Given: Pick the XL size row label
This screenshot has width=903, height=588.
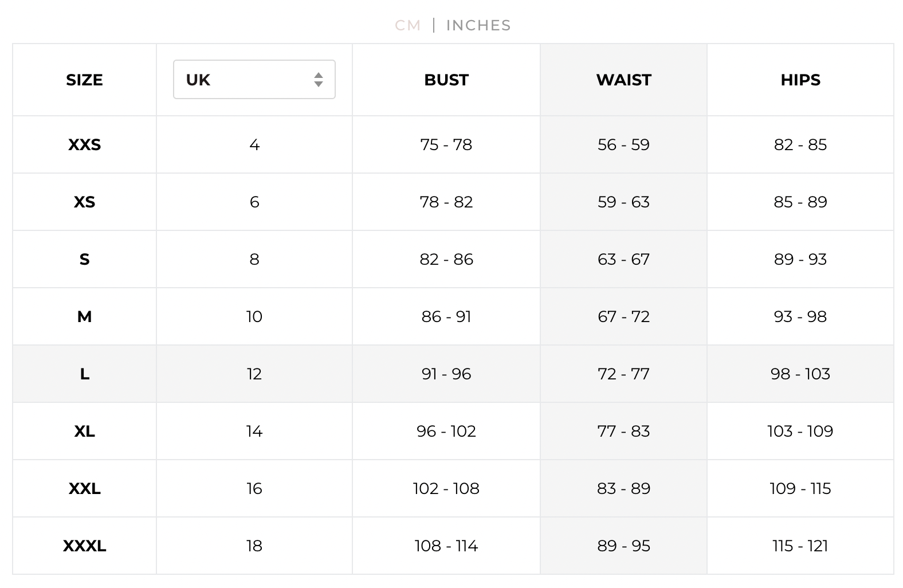Looking at the screenshot, I should pyautogui.click(x=84, y=431).
